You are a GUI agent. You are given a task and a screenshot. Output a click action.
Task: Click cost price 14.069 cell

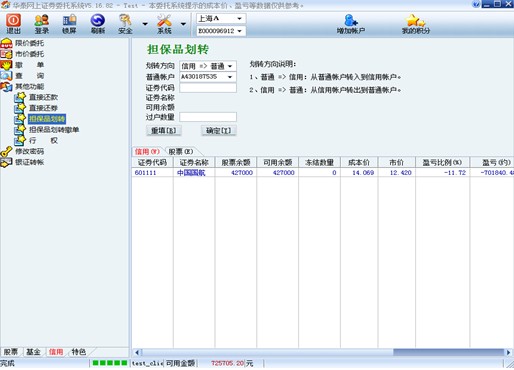point(363,173)
